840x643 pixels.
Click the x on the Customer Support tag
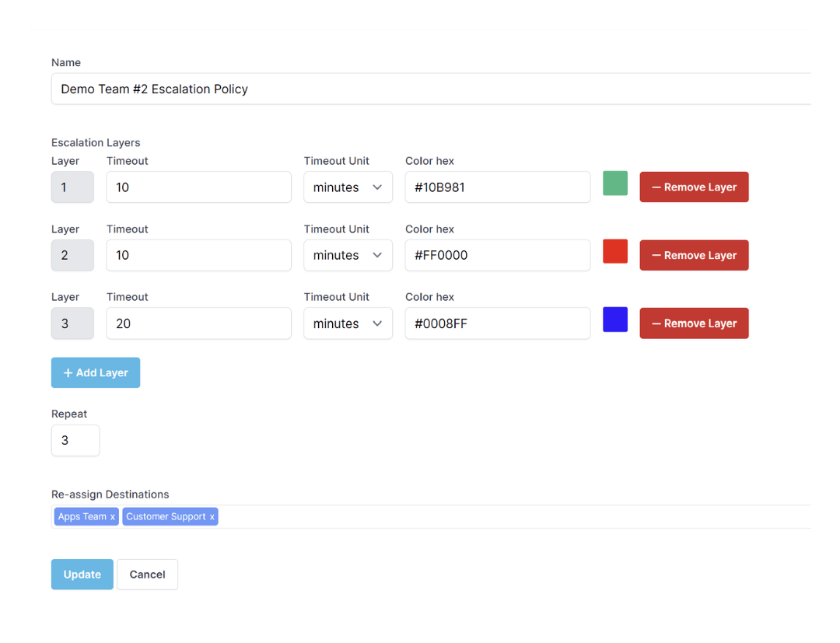click(212, 516)
